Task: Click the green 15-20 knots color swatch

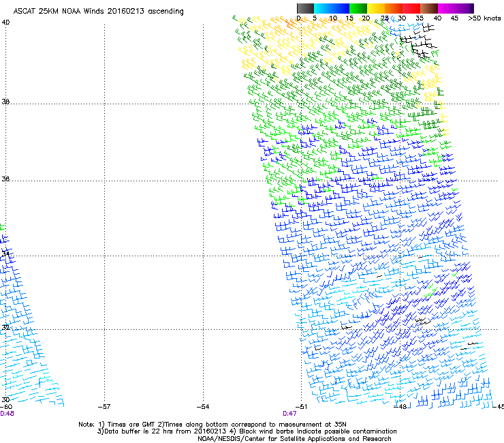Action: click(358, 8)
